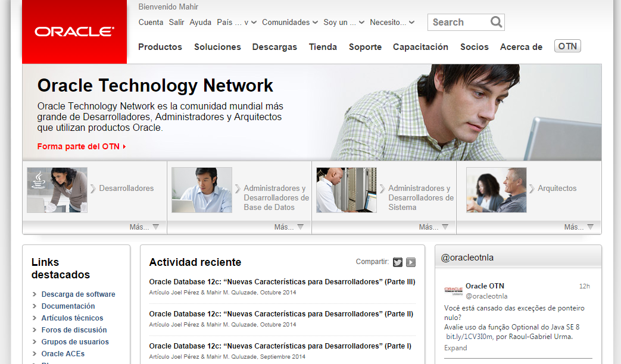Open the Descargas menu

274,47
